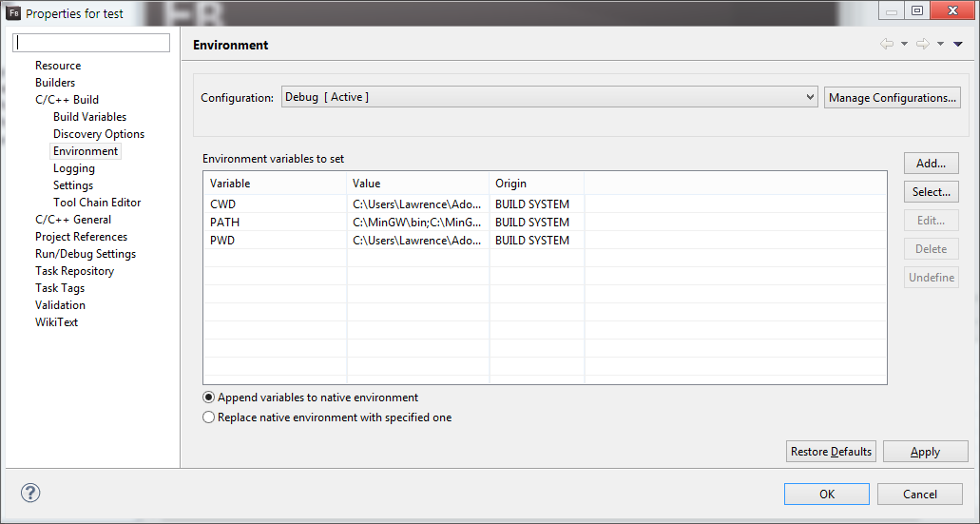Open the view menu triangle icon
The image size is (980, 524).
pos(957,44)
